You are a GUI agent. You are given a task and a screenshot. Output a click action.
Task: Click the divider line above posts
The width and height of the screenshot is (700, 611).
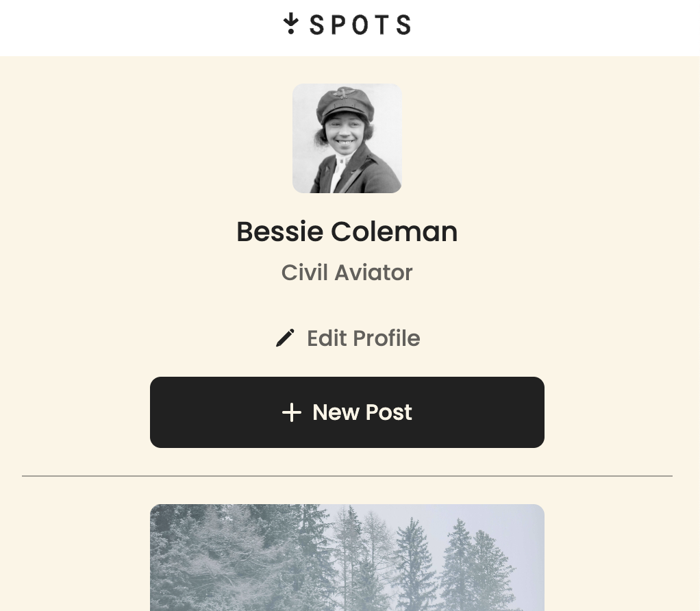pyautogui.click(x=347, y=476)
